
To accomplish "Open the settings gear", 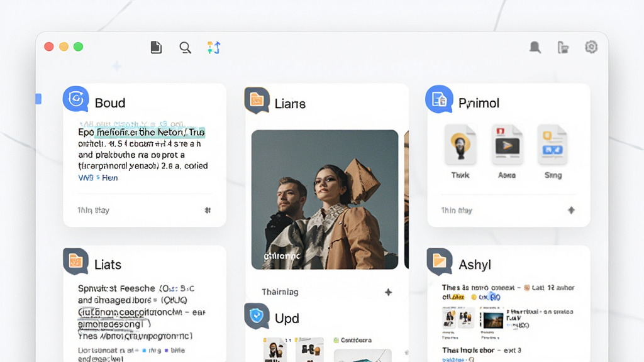I will point(591,47).
